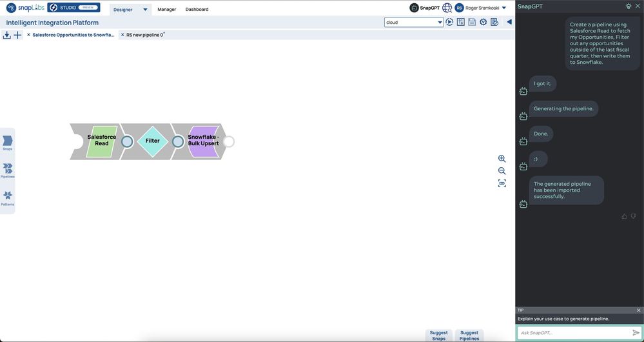Click the 'I got it.' chat message
This screenshot has height=342, width=644.
pos(543,83)
